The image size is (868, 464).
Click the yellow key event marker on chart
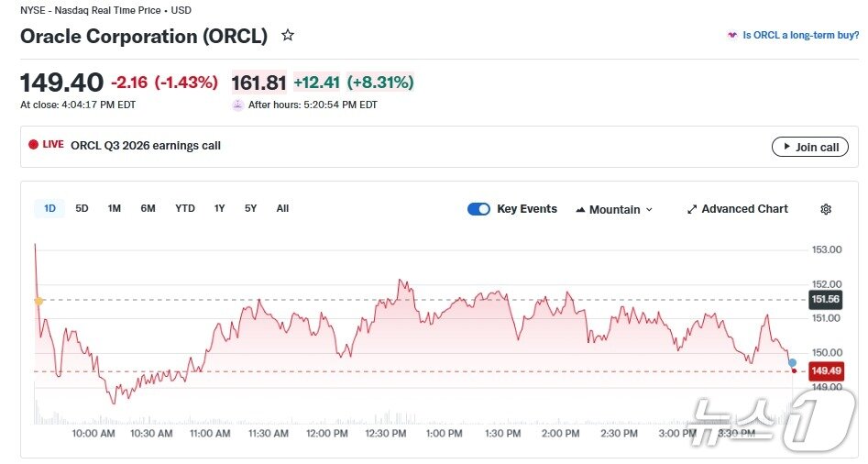click(x=38, y=301)
